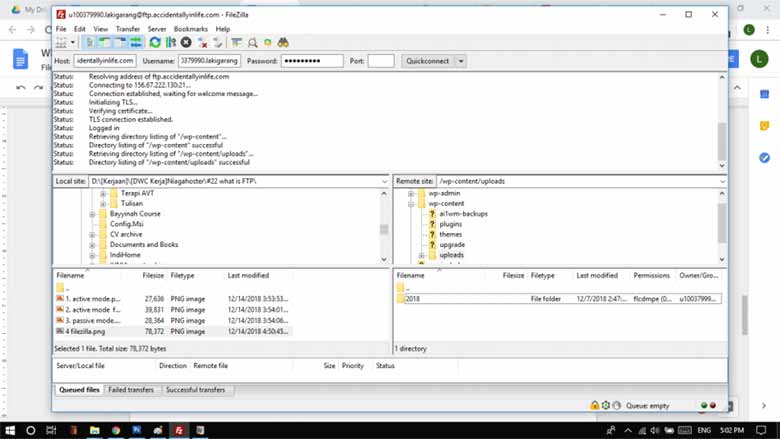Toggle transfer queue display
Image resolution: width=780 pixels, height=439 pixels.
pos(136,43)
